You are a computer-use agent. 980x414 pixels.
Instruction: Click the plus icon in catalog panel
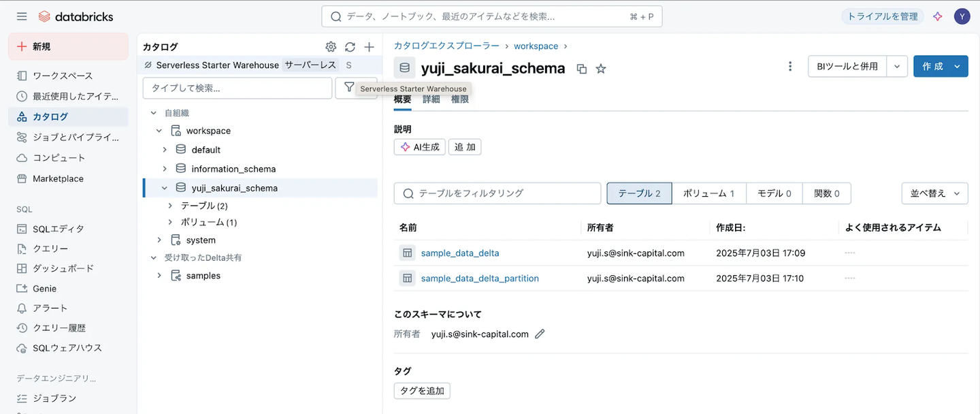(x=369, y=47)
